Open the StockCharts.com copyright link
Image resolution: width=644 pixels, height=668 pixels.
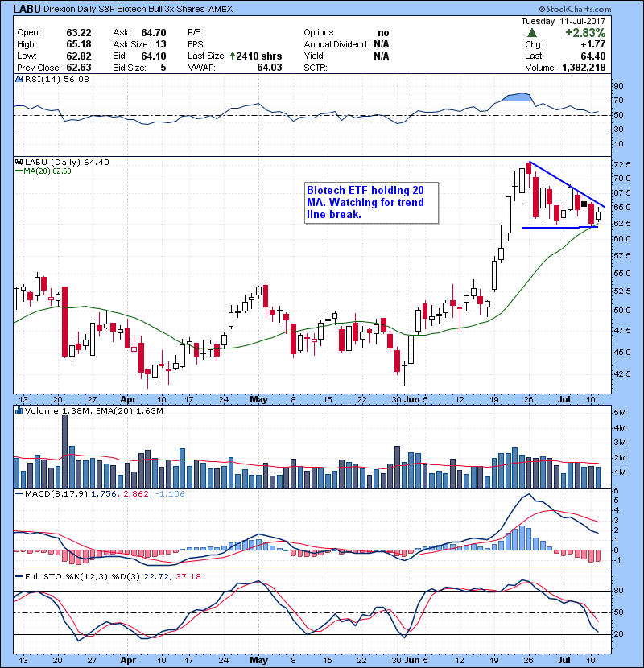pos(575,9)
